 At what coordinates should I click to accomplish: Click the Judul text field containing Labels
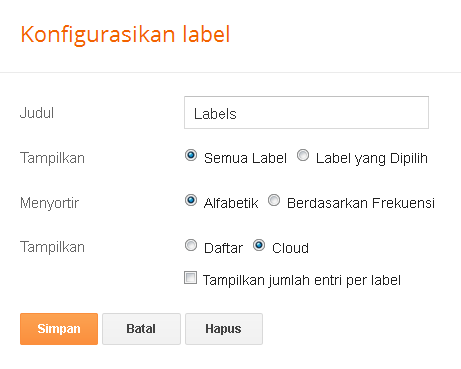click(306, 113)
